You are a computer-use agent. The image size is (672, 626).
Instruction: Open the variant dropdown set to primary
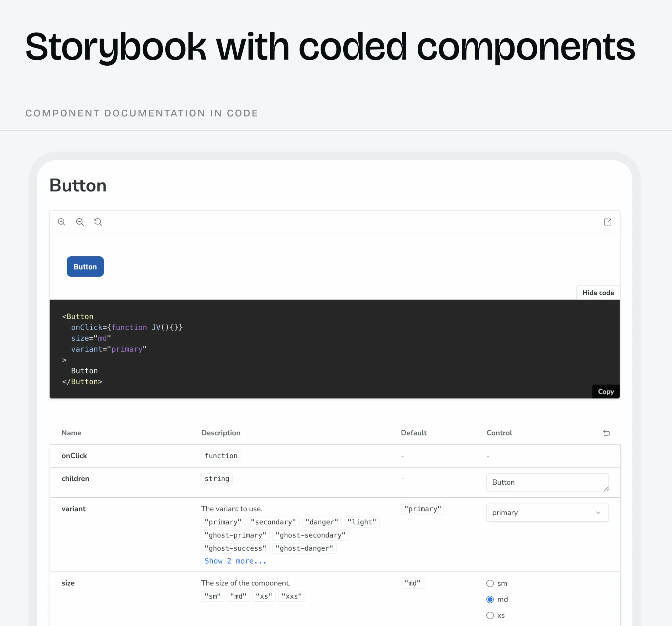coord(547,512)
